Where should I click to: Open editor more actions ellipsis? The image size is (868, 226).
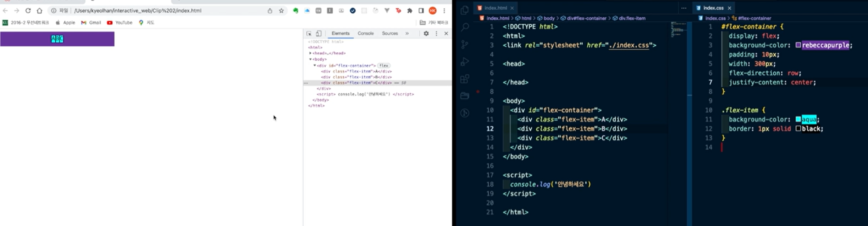click(x=684, y=8)
